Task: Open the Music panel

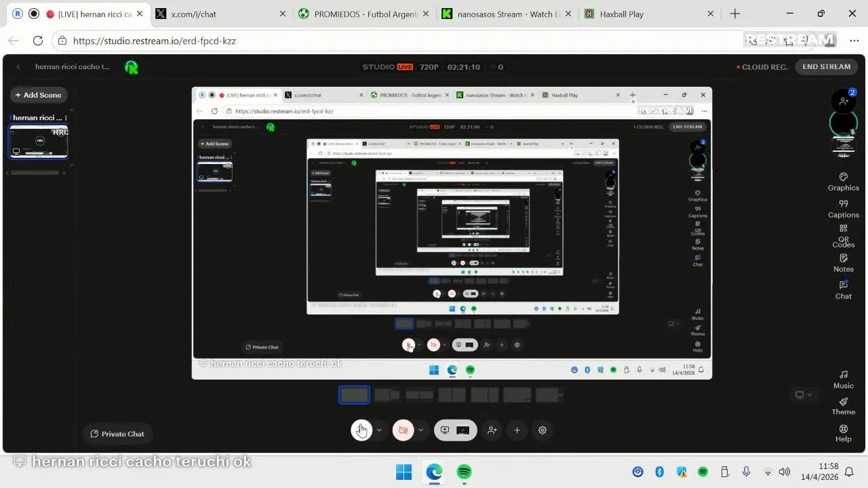Action: (843, 380)
